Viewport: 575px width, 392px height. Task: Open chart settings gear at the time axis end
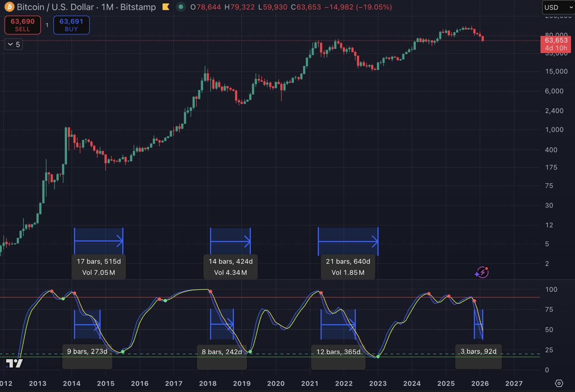pos(559,383)
